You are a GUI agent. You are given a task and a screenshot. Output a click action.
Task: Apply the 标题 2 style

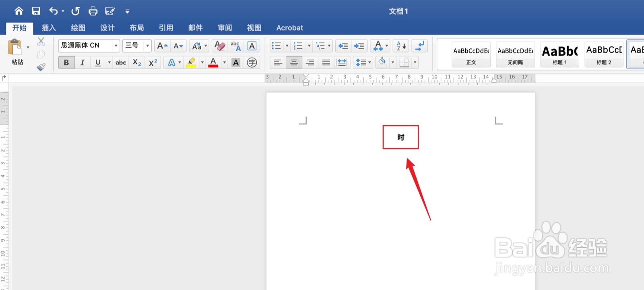[604, 54]
